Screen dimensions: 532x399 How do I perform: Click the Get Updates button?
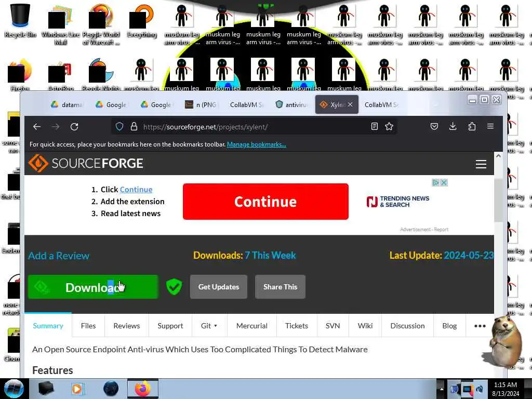coord(219,287)
